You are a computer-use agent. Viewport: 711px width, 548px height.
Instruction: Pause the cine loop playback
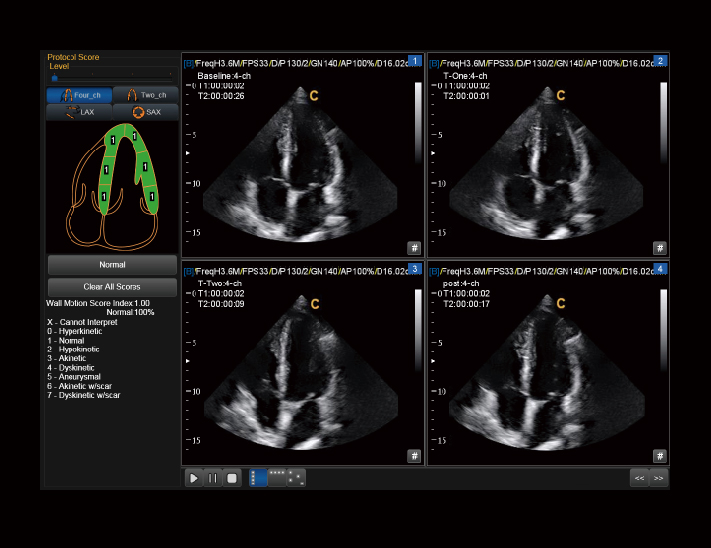213,478
